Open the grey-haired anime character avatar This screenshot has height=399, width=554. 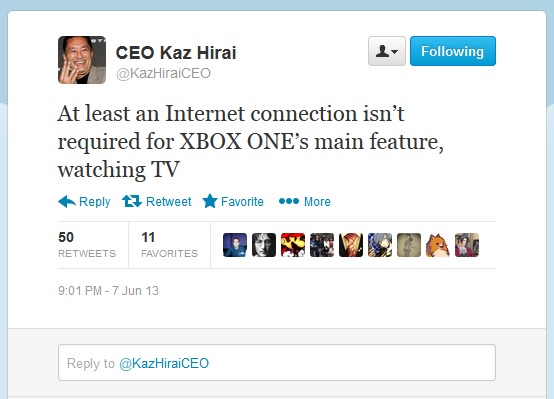(x=380, y=245)
